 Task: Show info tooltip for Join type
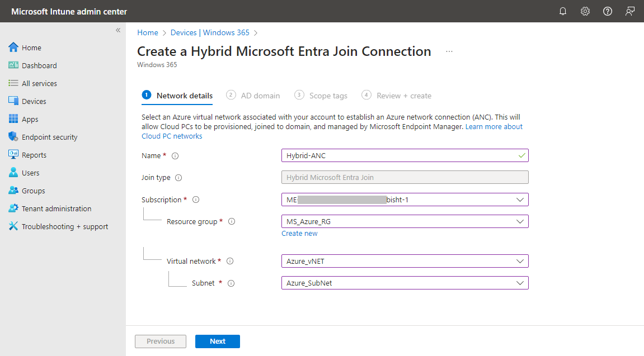(178, 178)
